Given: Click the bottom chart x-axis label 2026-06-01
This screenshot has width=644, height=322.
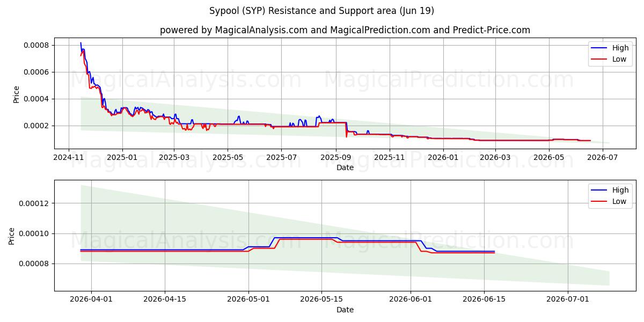Looking at the screenshot, I should pyautogui.click(x=411, y=299).
